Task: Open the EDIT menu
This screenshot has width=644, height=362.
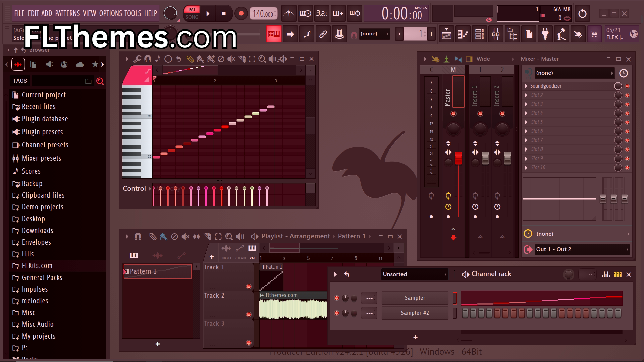Action: coord(33,13)
